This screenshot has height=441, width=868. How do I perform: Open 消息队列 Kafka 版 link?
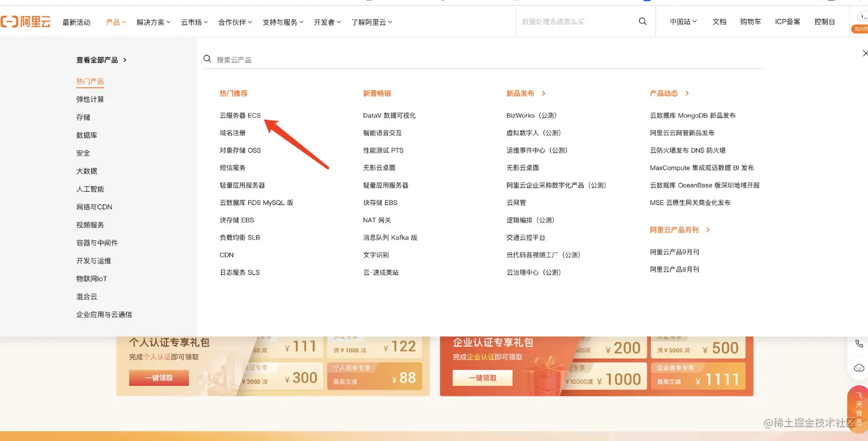pos(390,237)
